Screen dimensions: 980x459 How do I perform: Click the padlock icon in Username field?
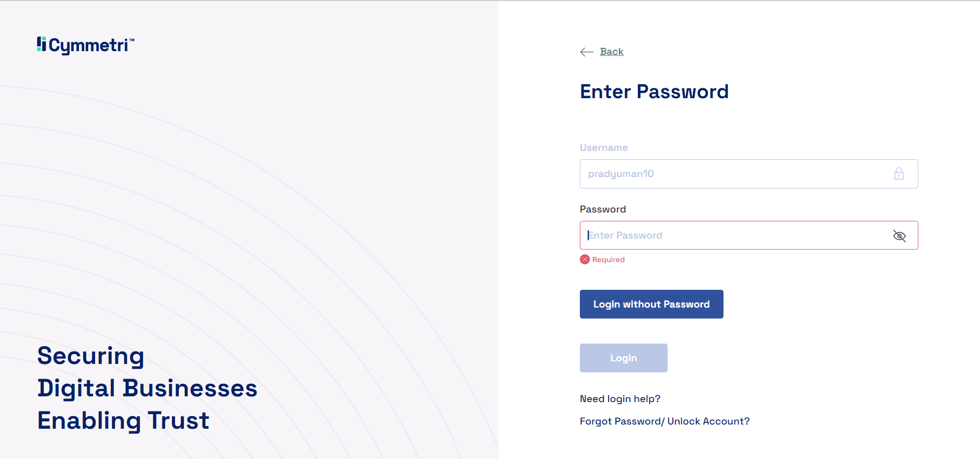[x=899, y=174]
